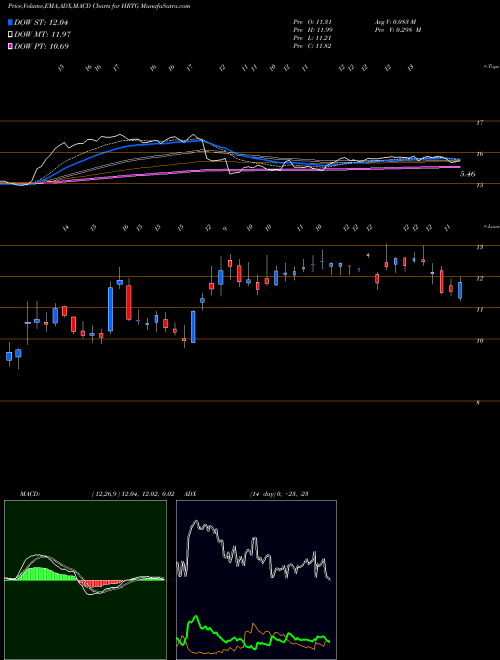Click the 'Pre C: 11.82' close value
Screen dimensions: 500x660
coord(312,46)
